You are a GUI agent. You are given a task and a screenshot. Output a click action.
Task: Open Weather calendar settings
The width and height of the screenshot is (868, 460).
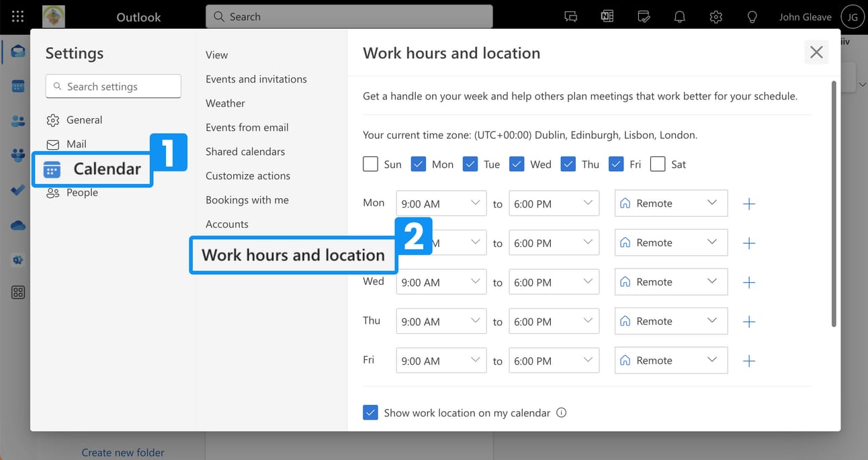pyautogui.click(x=225, y=103)
